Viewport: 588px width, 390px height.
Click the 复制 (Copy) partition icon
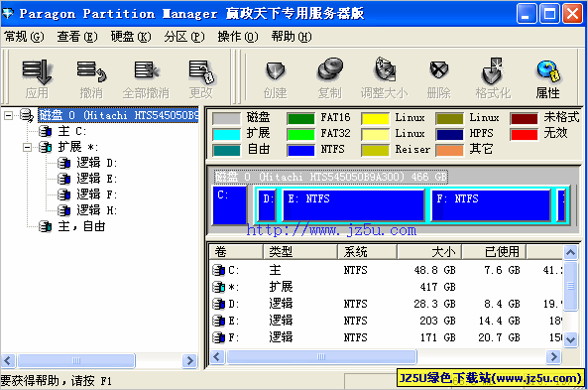(x=330, y=69)
